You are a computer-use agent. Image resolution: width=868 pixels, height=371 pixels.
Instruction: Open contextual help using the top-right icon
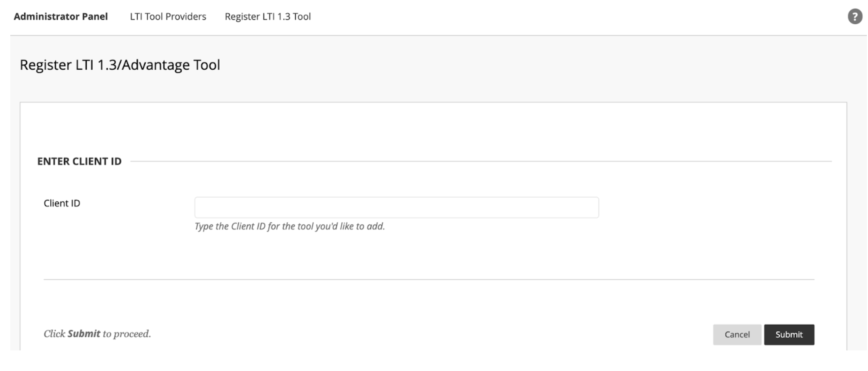[855, 16]
